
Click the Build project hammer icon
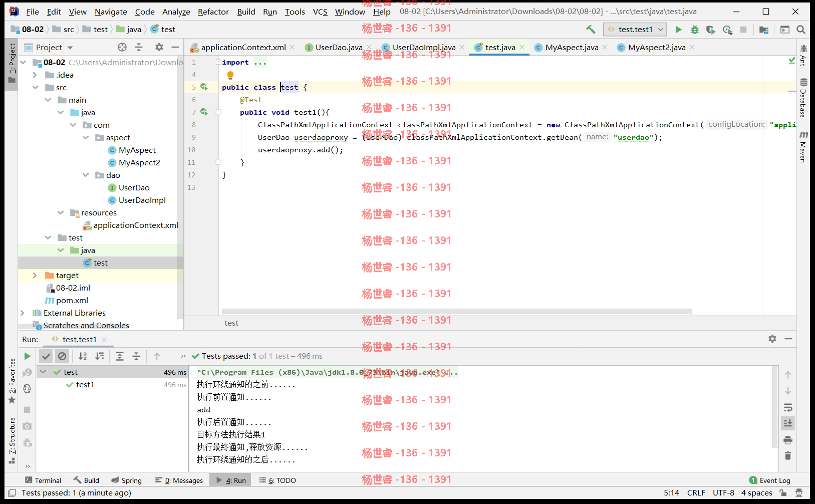(x=591, y=30)
